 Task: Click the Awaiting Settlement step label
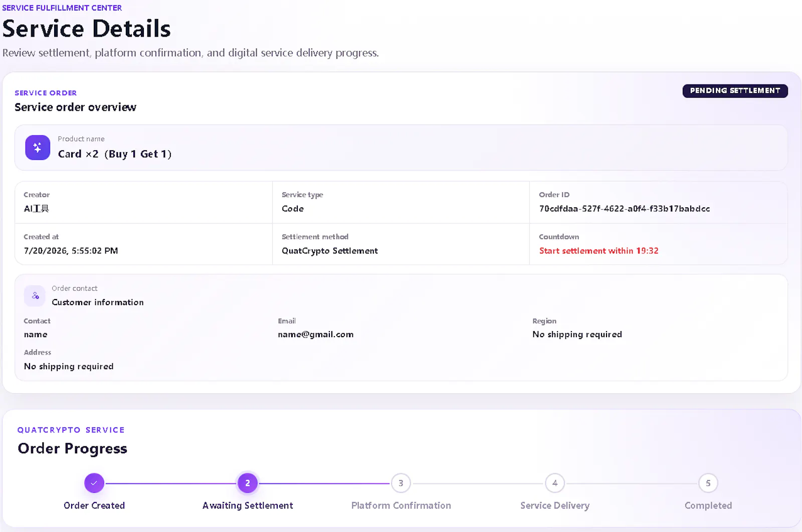248,505
